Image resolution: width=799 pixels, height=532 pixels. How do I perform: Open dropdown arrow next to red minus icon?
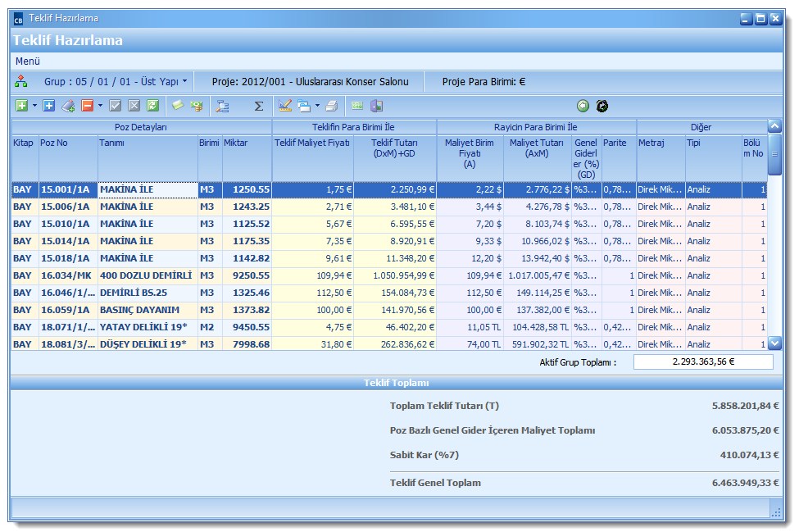coord(100,106)
